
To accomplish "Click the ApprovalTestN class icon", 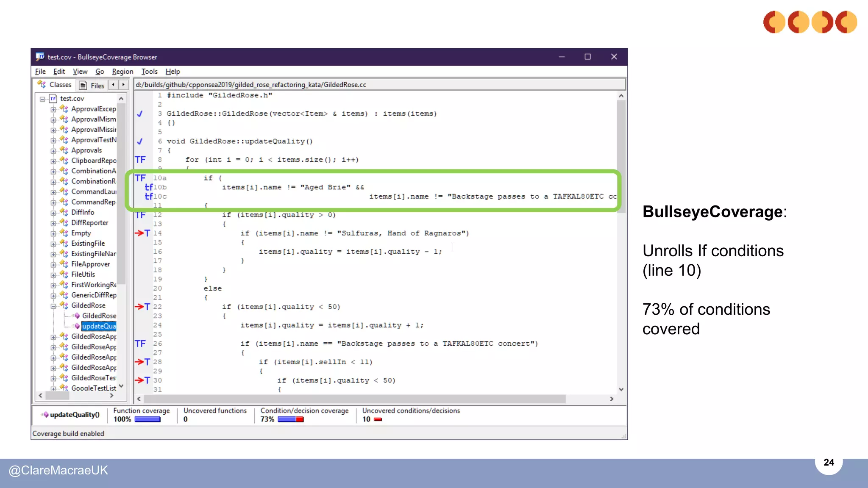I will (64, 140).
